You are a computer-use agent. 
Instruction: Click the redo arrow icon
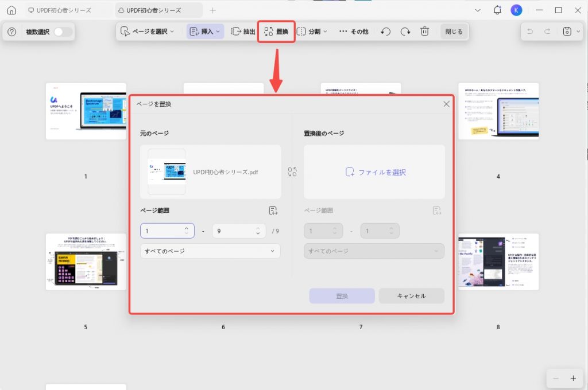click(547, 32)
